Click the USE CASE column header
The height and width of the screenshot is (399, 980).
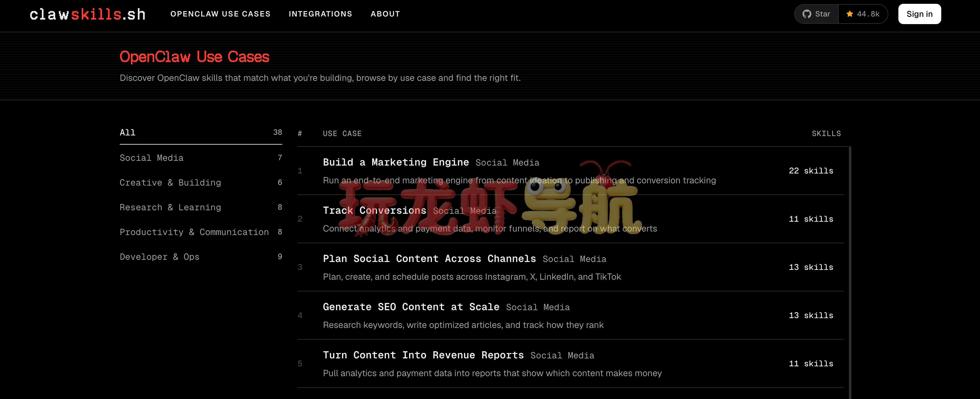342,134
